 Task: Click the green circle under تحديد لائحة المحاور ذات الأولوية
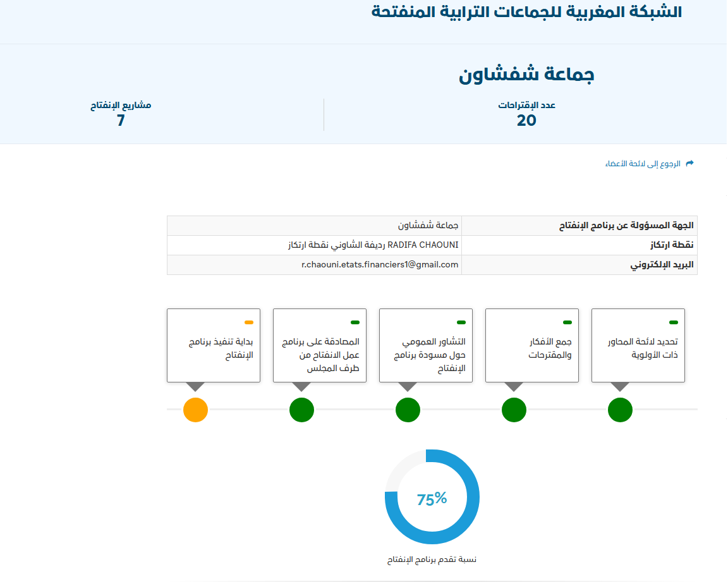click(620, 410)
